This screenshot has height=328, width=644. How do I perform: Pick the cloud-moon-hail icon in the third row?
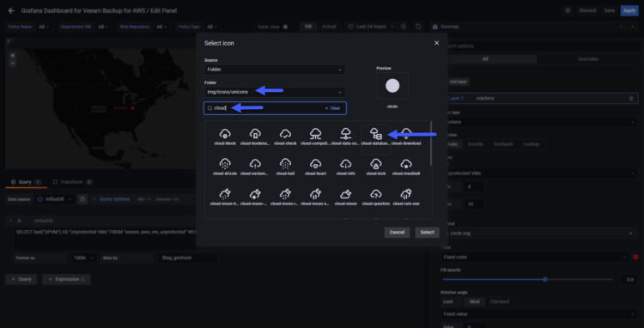225,197
